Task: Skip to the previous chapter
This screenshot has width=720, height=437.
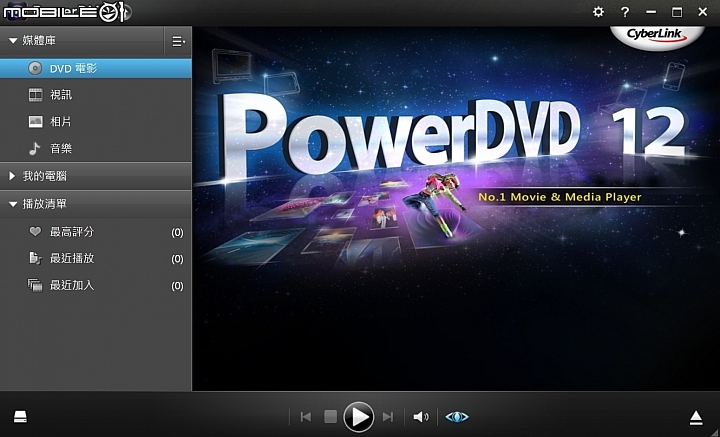Action: click(305, 417)
